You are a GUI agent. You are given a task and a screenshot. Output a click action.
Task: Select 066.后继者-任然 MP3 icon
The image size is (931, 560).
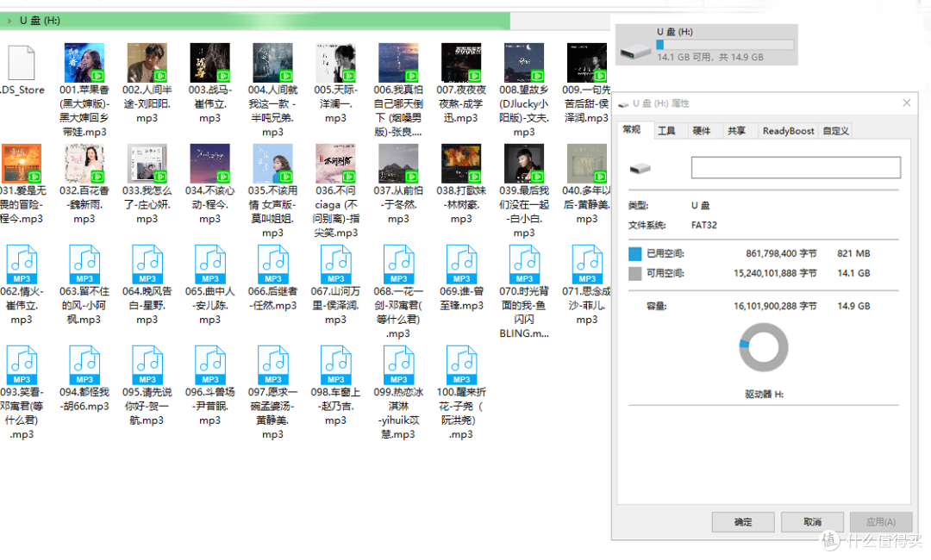273,264
